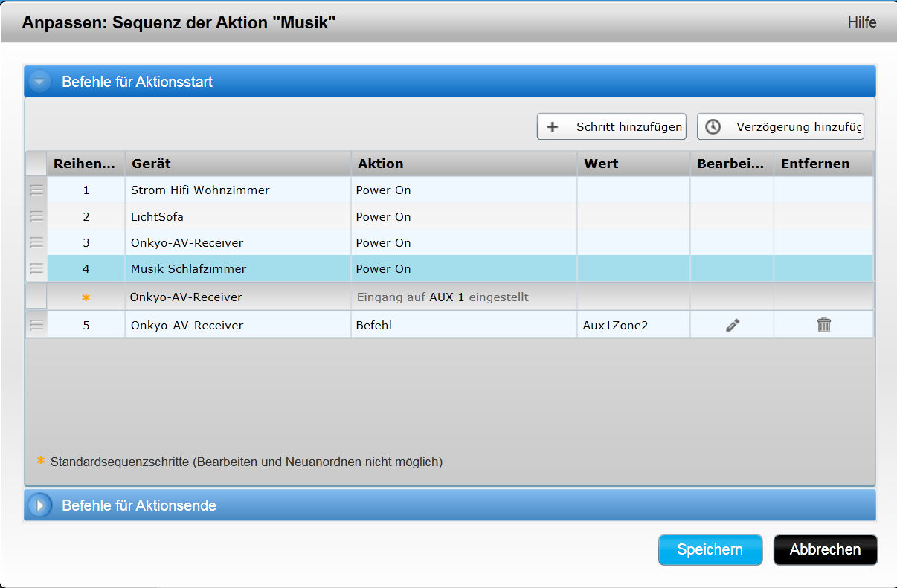Image resolution: width=897 pixels, height=588 pixels.
Task: Click drag handle for Musik Schlafzimmer row
Action: [x=36, y=268]
